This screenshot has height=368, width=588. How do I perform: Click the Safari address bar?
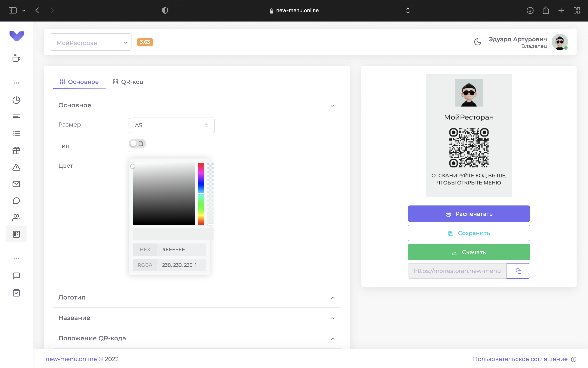pos(294,10)
